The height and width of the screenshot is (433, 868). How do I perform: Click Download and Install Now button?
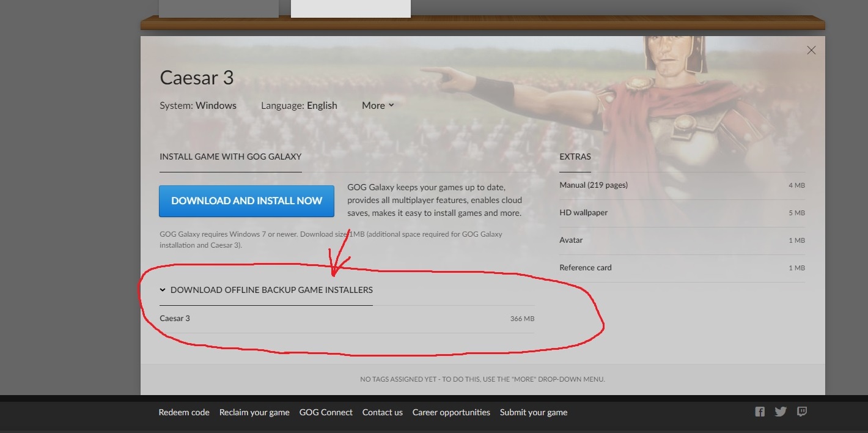point(246,201)
